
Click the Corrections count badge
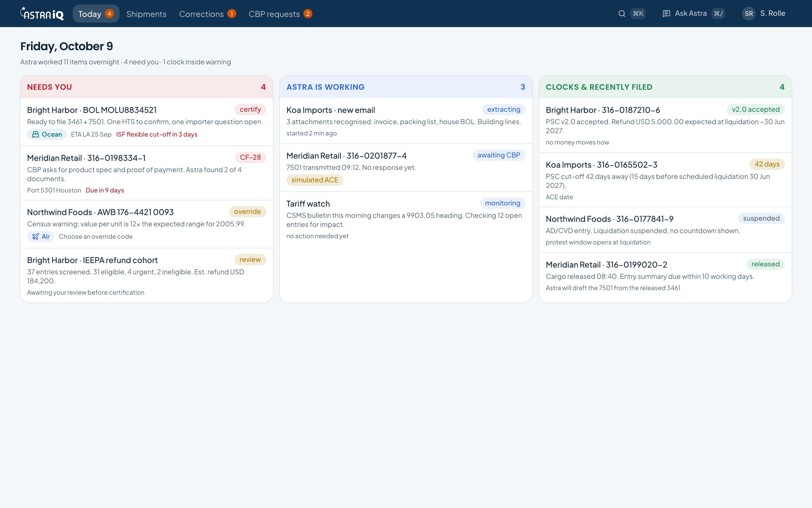pos(231,14)
